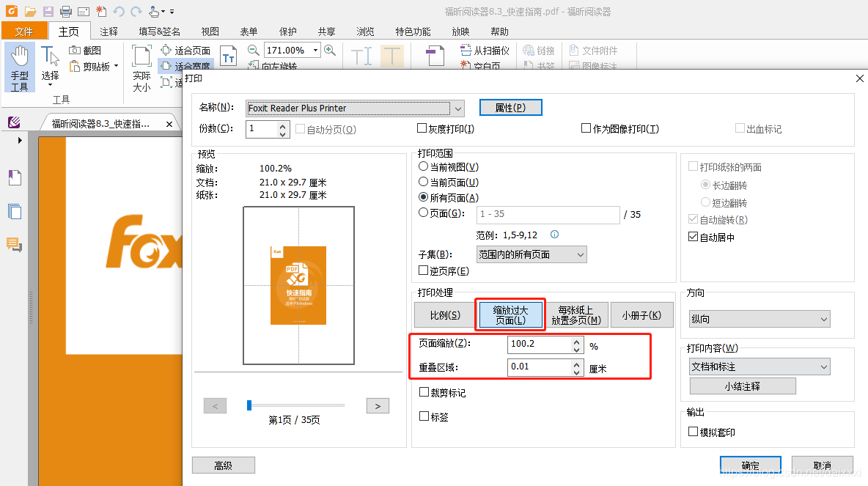Click the touch mode hand icon in quick access toolbar
This screenshot has width=868, height=486.
(x=155, y=12)
